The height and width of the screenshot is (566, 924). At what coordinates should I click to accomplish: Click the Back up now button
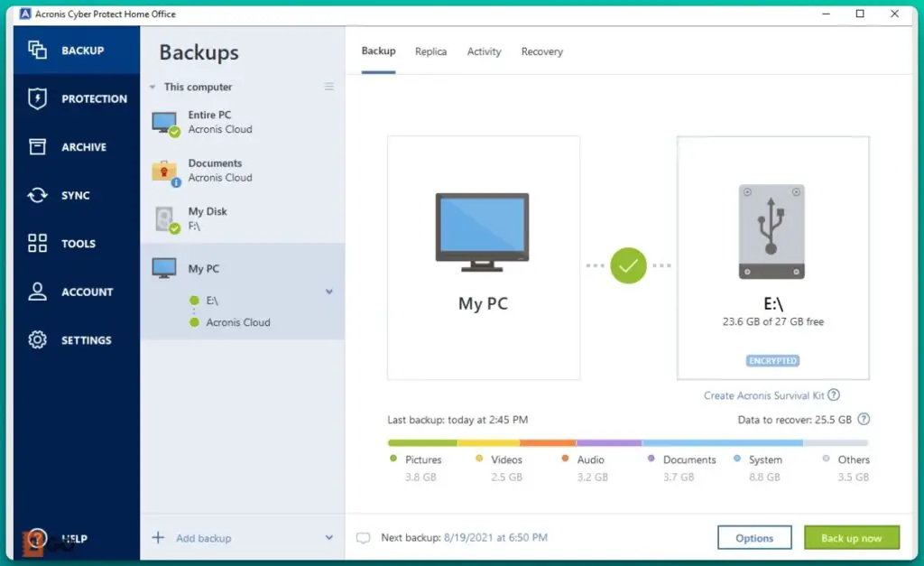851,538
